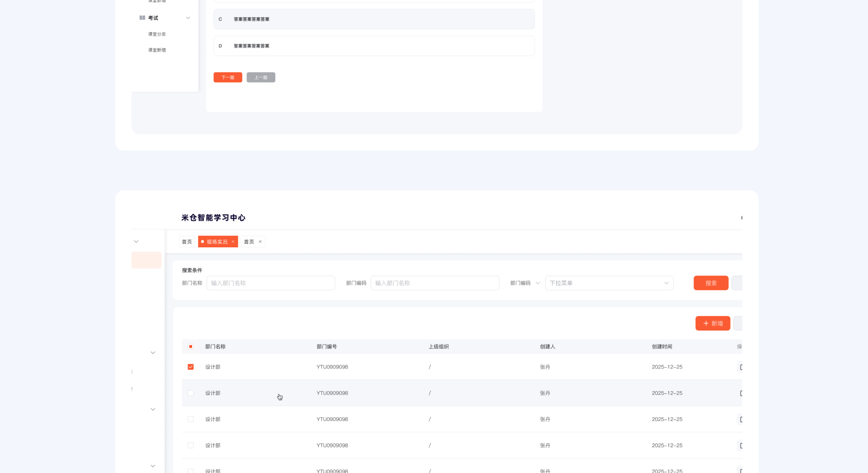Click the 搜索条件 section heading

click(x=192, y=270)
